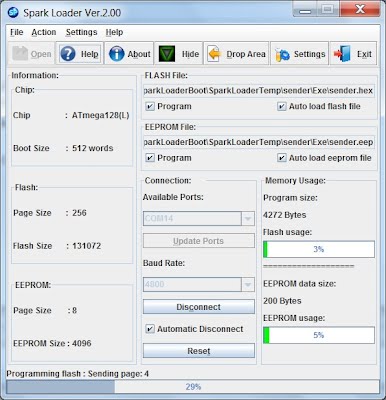Click the EEPROM Size value 4096
This screenshot has height=400, width=386.
(82, 343)
